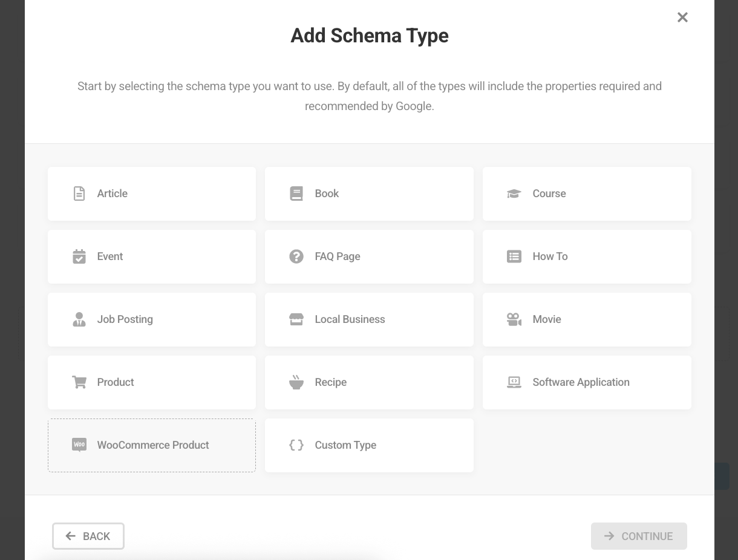738x560 pixels.
Task: Click the Event calendar icon
Action: (x=79, y=256)
